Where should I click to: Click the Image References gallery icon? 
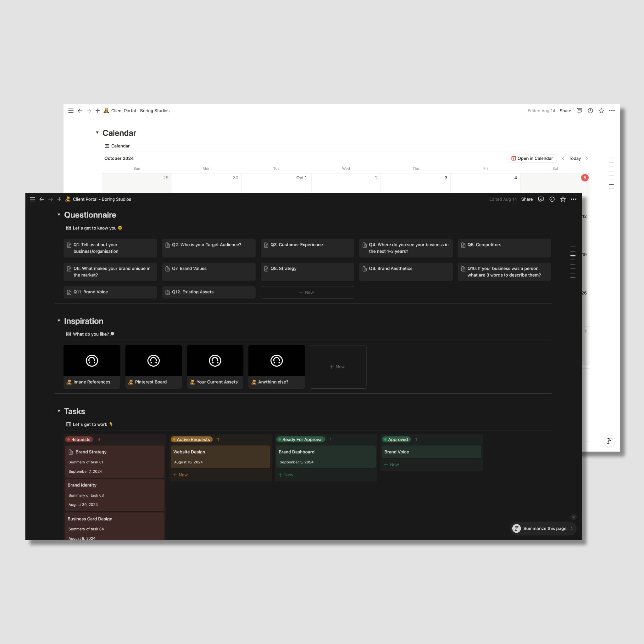tap(92, 360)
